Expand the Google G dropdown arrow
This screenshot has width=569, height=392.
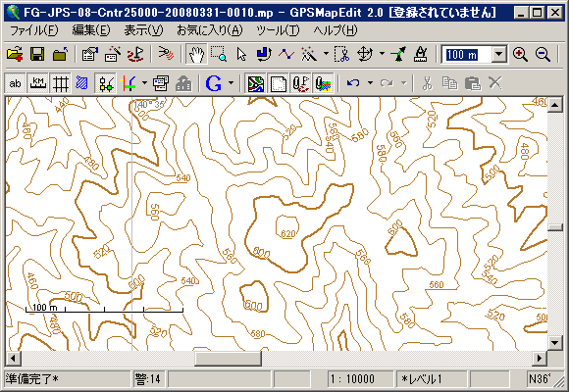231,83
